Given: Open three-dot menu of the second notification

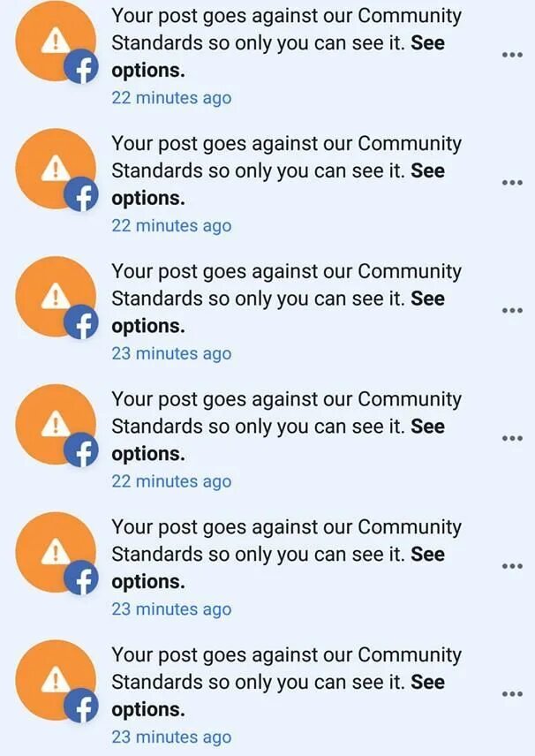Looking at the screenshot, I should [512, 182].
